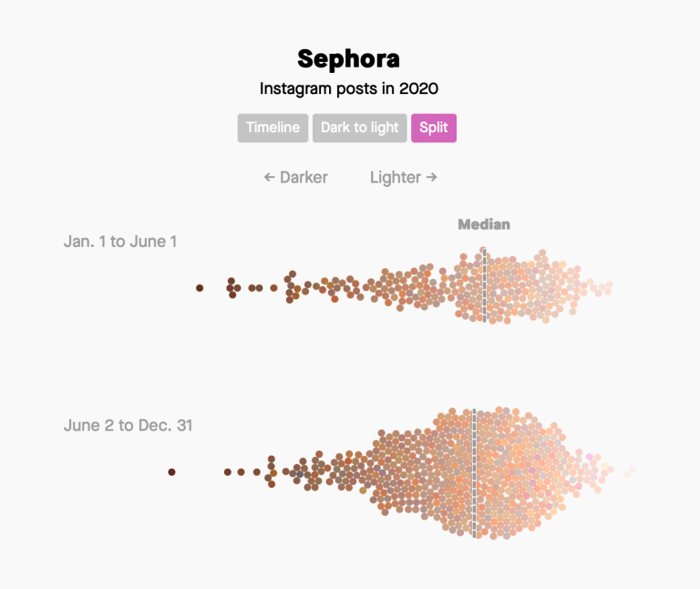The height and width of the screenshot is (589, 700).
Task: Click the second dot from left in June–Dec row
Action: click(x=228, y=472)
